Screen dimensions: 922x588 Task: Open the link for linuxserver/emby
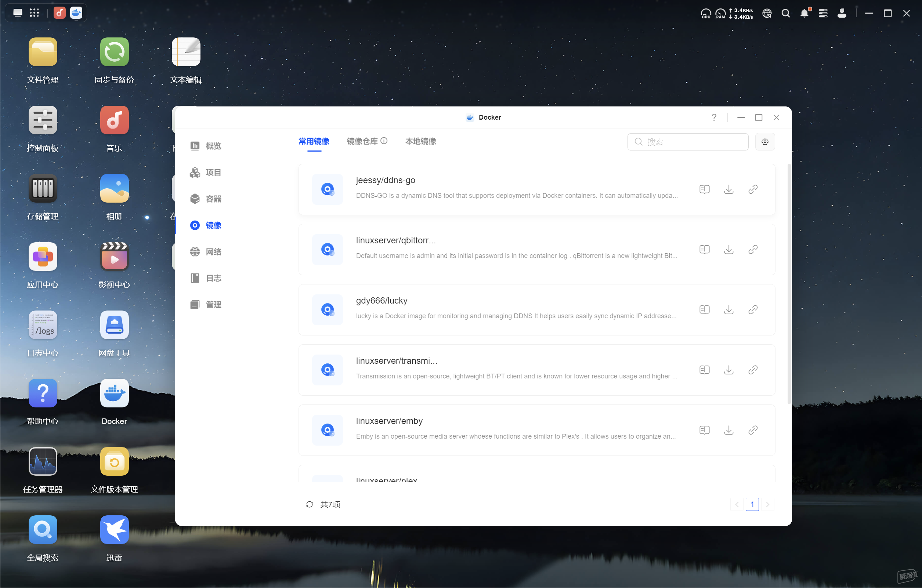[753, 429]
